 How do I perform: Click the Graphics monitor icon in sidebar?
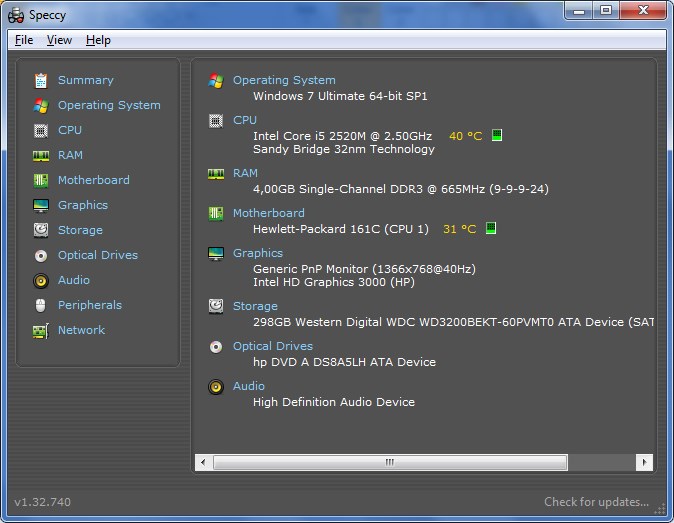coord(41,205)
